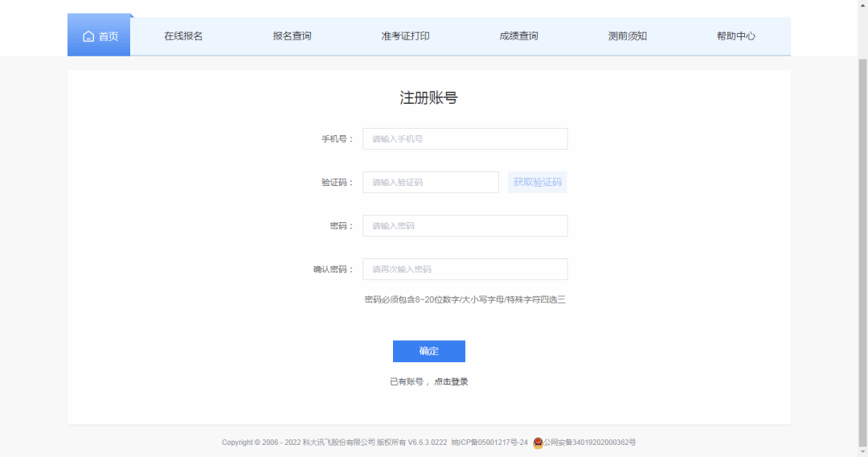Click into the 验证码 input field
The width and height of the screenshot is (868, 457).
430,183
